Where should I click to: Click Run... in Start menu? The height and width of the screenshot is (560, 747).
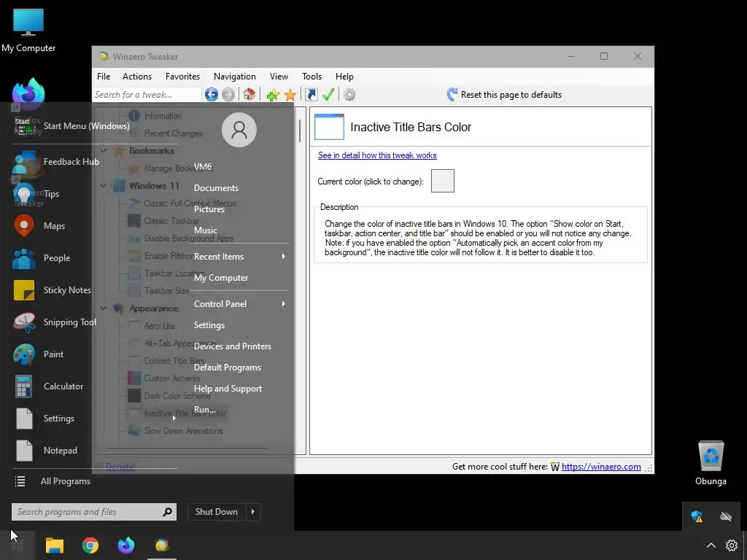tap(205, 410)
